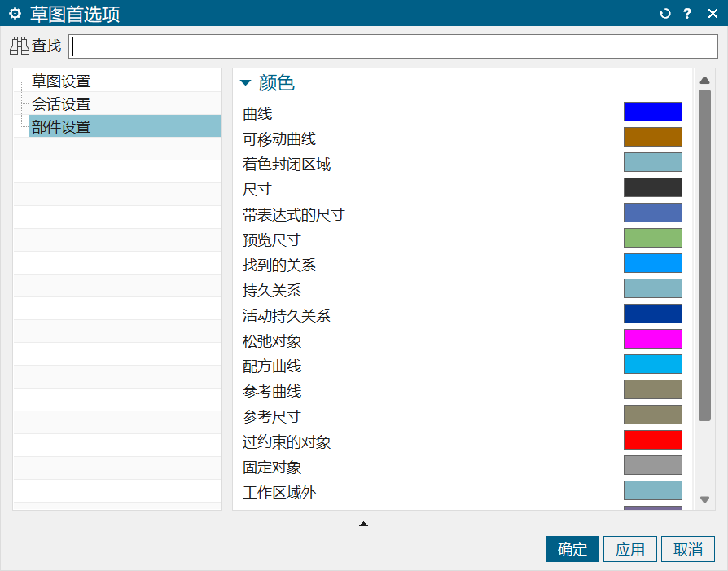Pick the green 预览尺寸 color swatch
The height and width of the screenshot is (571, 728).
coord(652,238)
